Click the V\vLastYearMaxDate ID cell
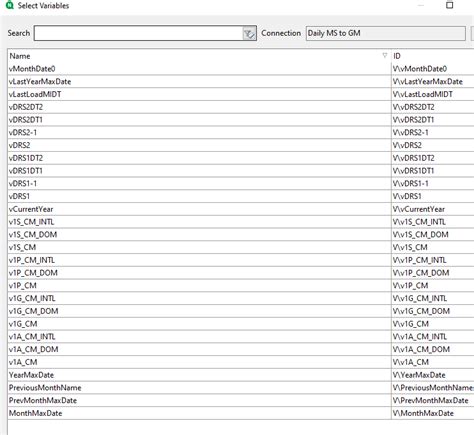The image size is (474, 435). coord(433,82)
